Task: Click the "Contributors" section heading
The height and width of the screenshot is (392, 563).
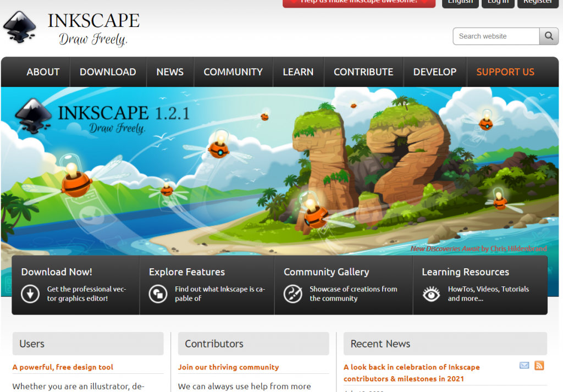Action: pyautogui.click(x=214, y=344)
